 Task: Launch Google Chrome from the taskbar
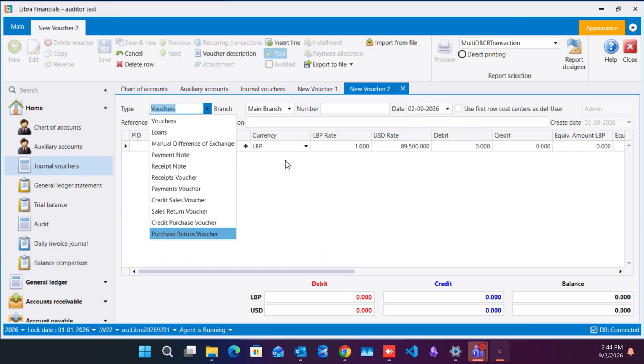[345, 352]
